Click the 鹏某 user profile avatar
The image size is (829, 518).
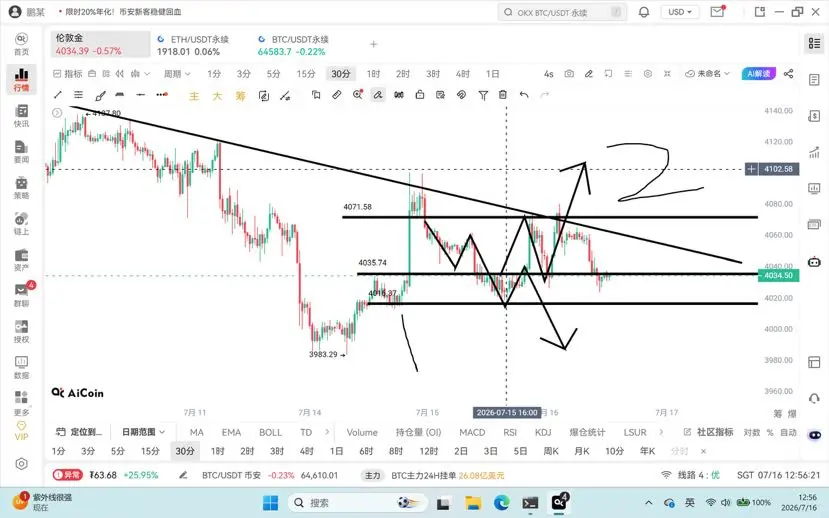[15, 12]
